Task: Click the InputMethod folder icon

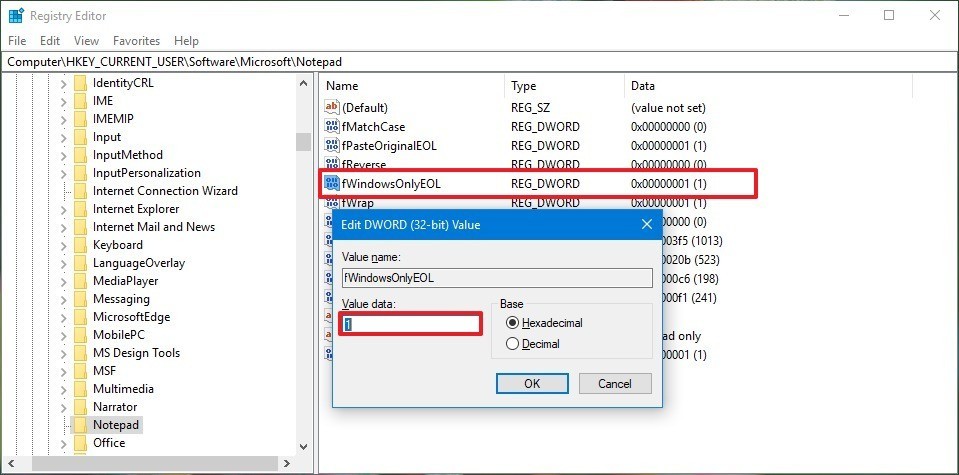Action: click(80, 155)
